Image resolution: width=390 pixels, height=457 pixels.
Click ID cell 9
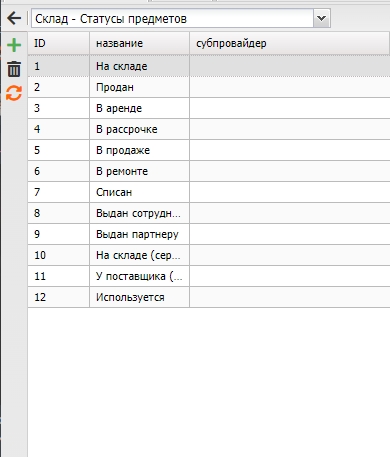(x=59, y=234)
